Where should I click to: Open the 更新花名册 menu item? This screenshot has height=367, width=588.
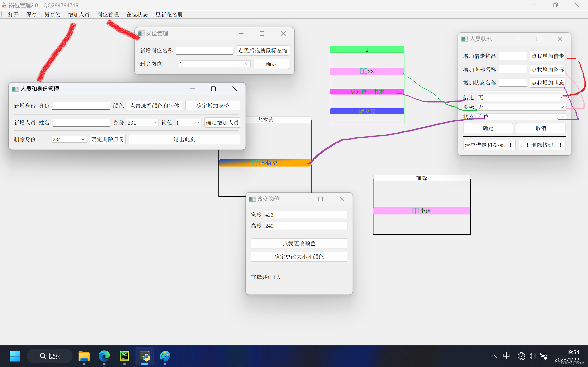tap(169, 14)
